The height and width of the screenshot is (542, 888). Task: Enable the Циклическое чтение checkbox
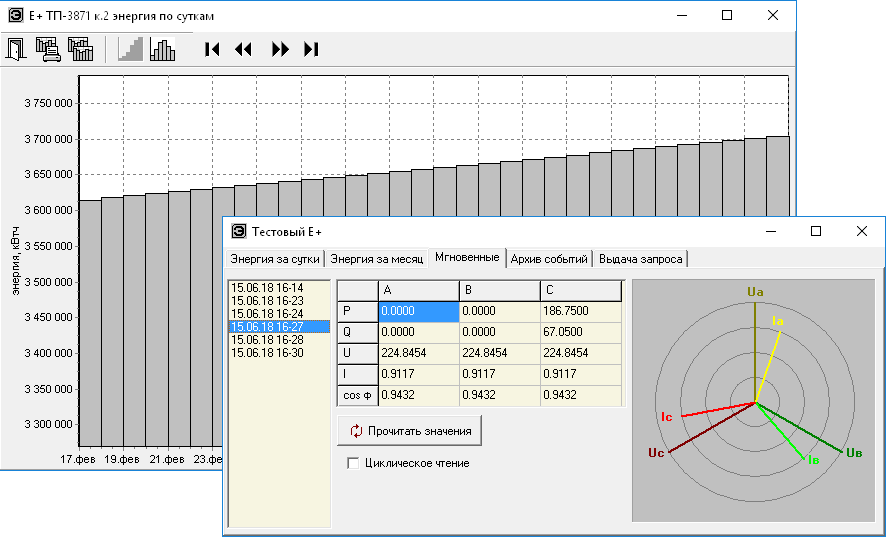click(352, 463)
